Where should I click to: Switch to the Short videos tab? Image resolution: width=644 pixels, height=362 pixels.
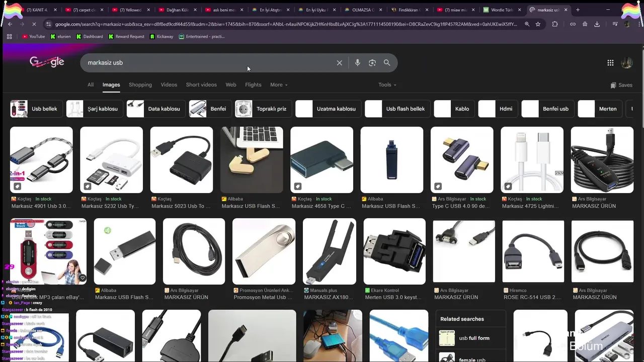(201, 85)
